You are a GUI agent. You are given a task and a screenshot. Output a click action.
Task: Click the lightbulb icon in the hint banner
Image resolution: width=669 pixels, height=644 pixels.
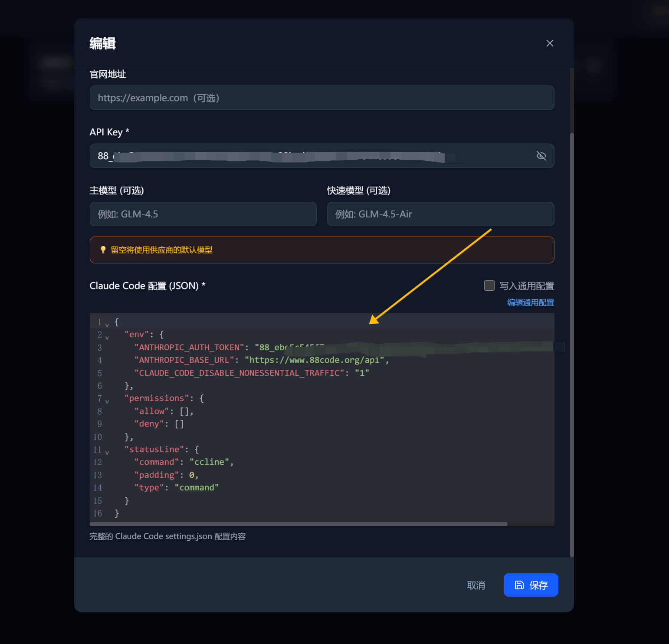103,250
